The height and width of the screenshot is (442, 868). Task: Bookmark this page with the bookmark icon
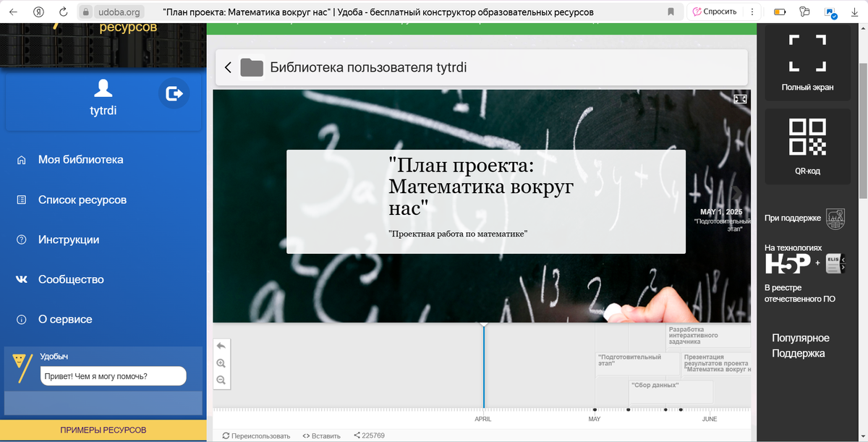point(671,12)
